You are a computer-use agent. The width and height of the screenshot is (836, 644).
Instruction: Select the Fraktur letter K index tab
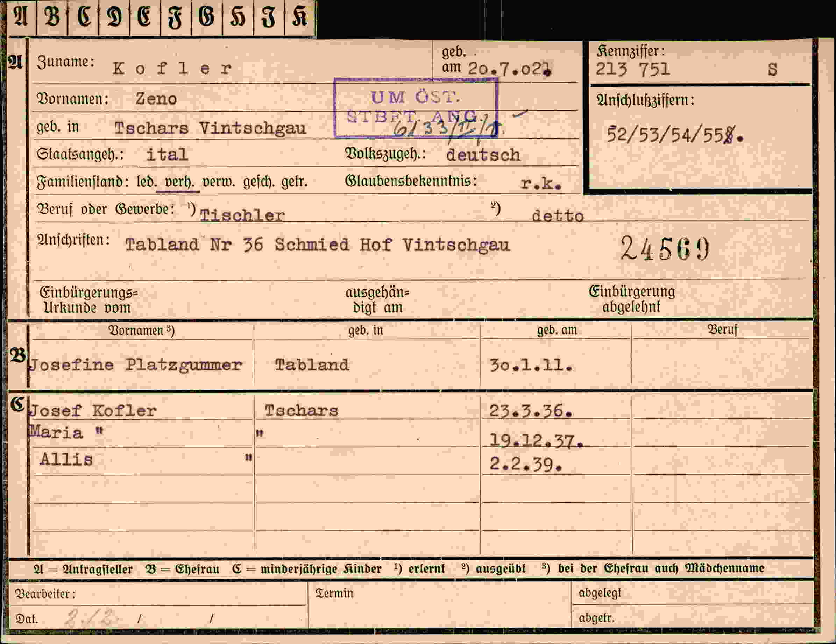pyautogui.click(x=300, y=17)
